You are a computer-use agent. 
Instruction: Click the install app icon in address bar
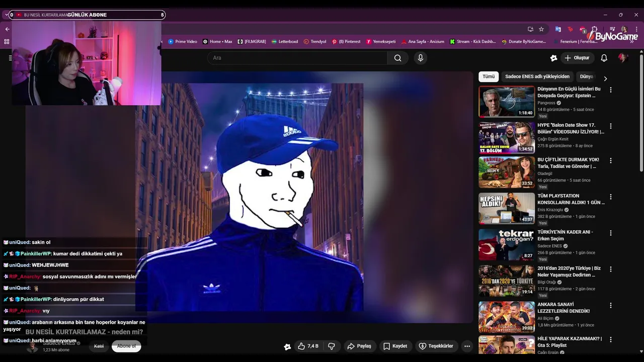click(530, 29)
